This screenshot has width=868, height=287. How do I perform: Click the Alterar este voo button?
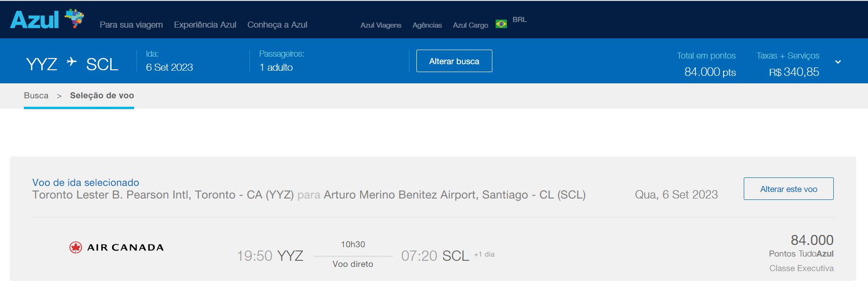788,189
